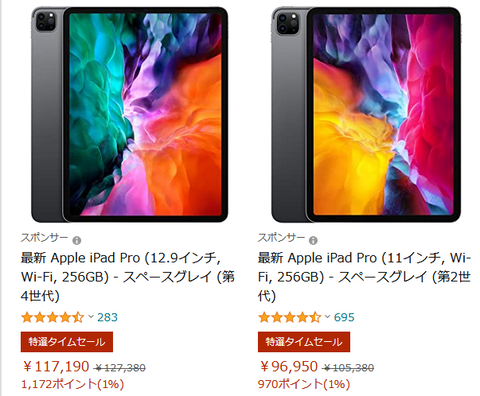The image size is (480, 396).
Task: Click the ¥96,950 sale price
Action: [x=288, y=367]
